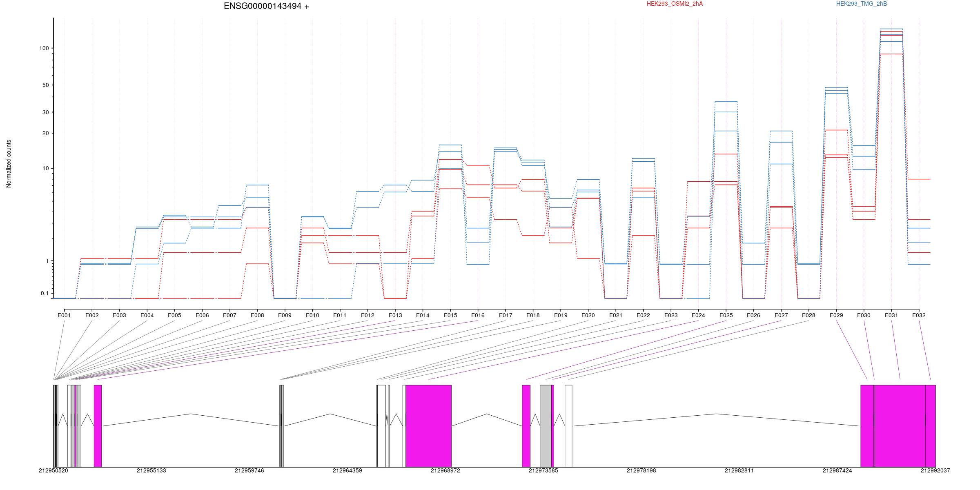Click exon label E031
Image resolution: width=980 pixels, height=490 pixels.
[x=891, y=315]
